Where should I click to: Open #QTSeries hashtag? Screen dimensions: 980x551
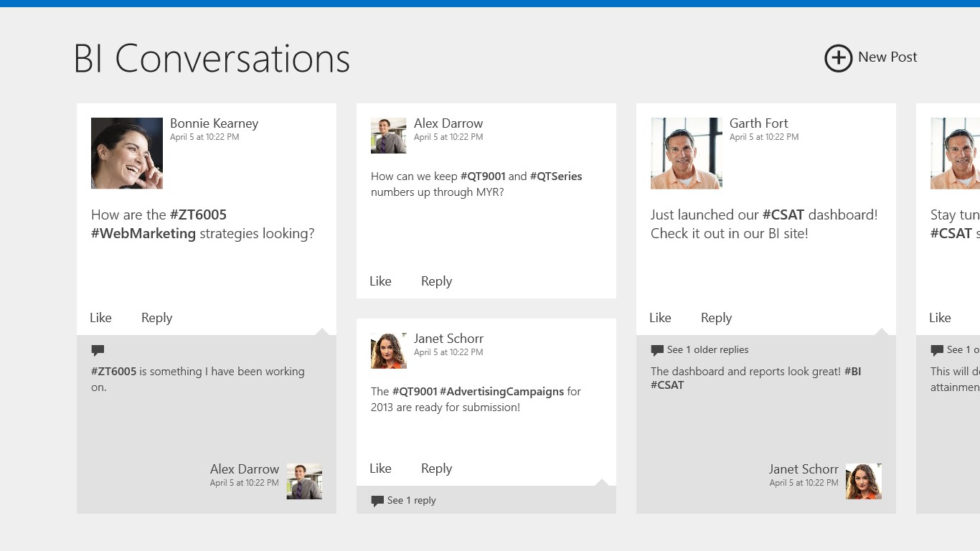[x=556, y=176]
